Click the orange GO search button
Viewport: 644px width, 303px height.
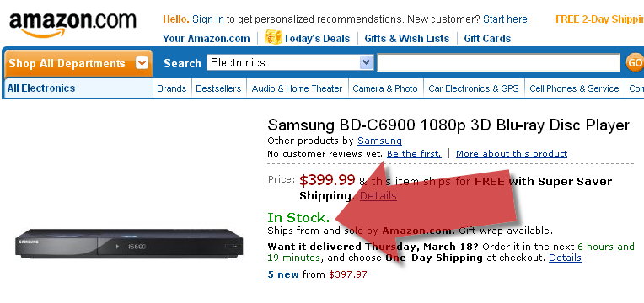click(x=635, y=63)
